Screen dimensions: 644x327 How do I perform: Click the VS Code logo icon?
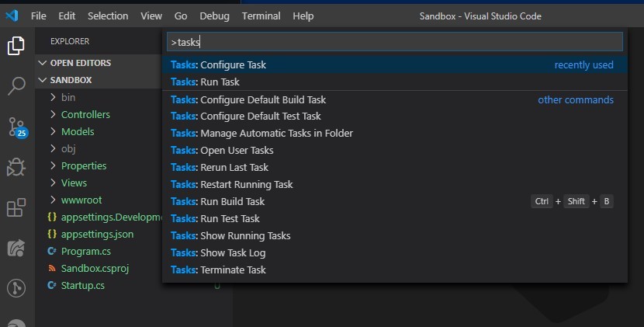tap(12, 16)
